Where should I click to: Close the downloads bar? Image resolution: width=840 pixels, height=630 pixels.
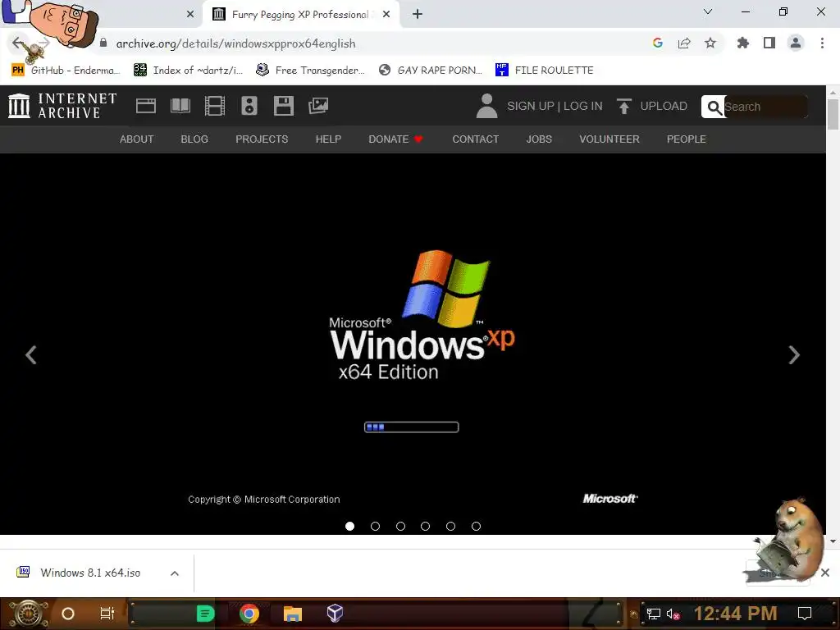tap(825, 573)
